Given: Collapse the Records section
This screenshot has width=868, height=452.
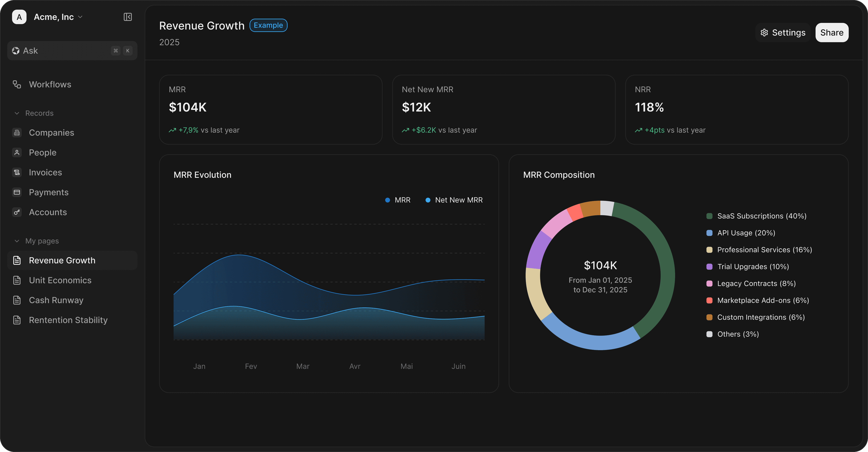Looking at the screenshot, I should pyautogui.click(x=17, y=113).
